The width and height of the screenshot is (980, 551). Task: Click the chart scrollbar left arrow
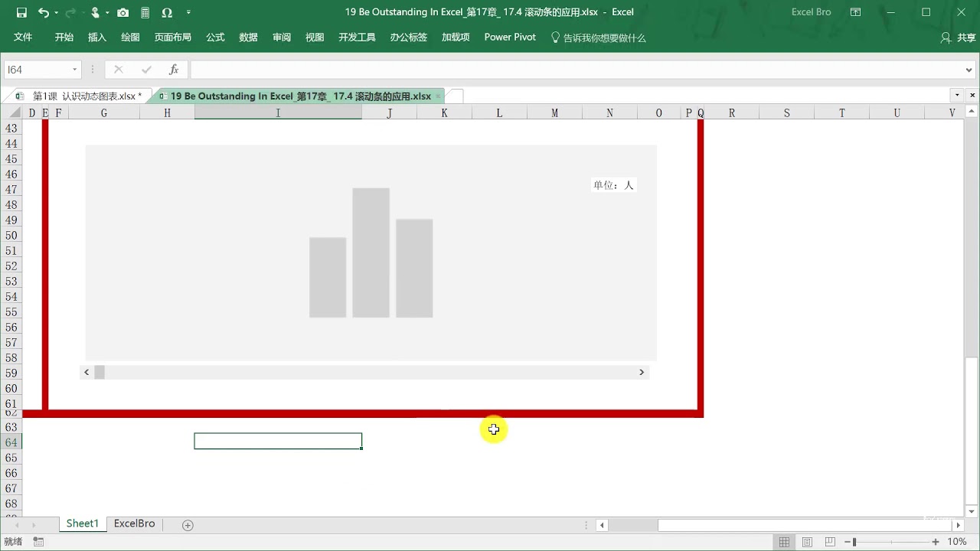87,372
